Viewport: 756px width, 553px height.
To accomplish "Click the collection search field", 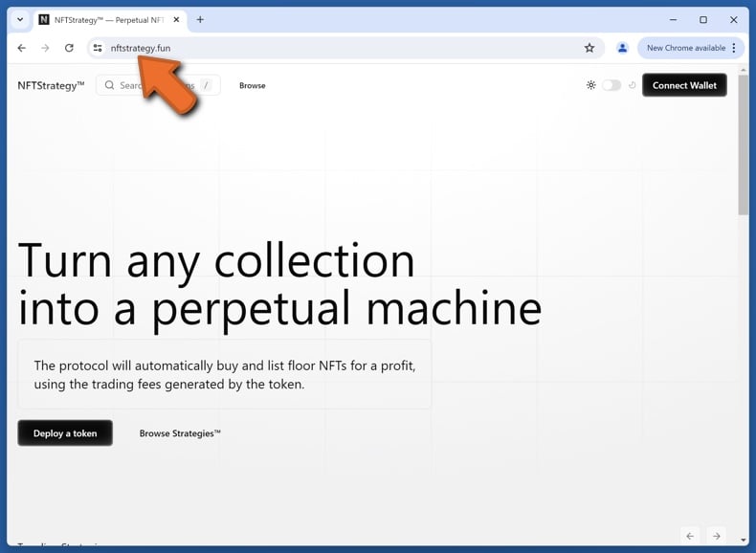I will coord(158,85).
